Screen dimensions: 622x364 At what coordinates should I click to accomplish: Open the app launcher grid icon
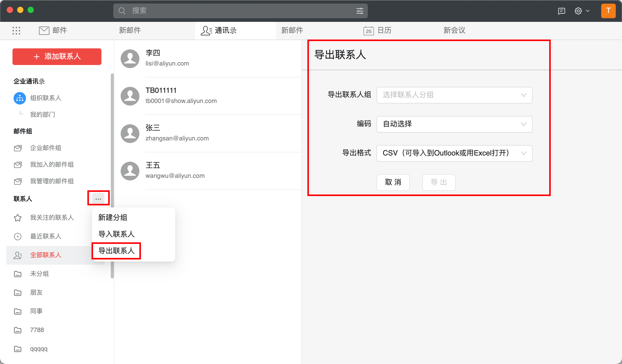point(16,30)
